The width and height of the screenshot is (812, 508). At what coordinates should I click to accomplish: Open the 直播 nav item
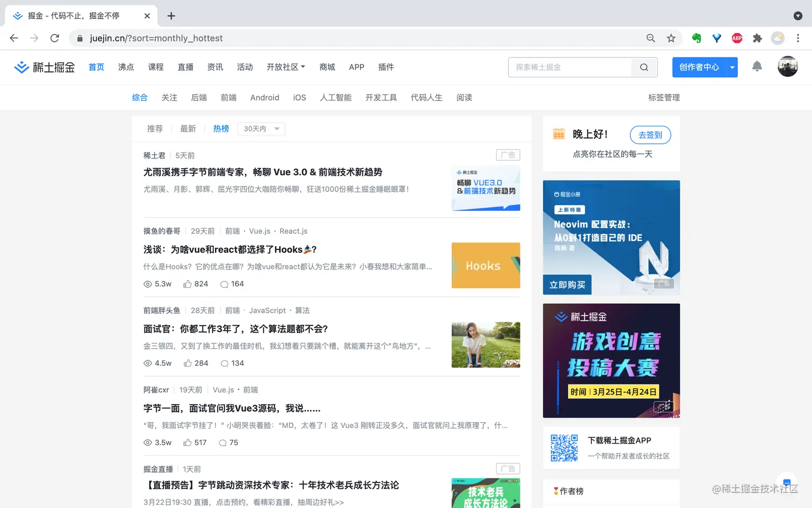click(x=185, y=67)
